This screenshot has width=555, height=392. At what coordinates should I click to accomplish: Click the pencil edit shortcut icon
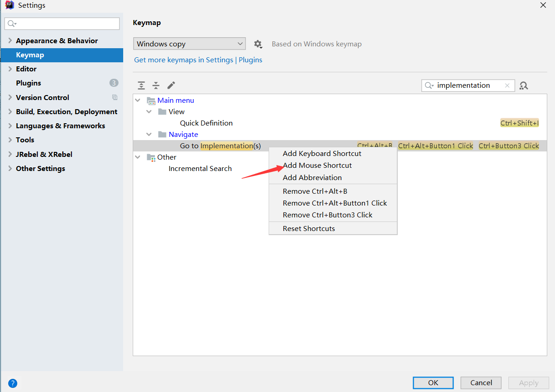point(171,85)
